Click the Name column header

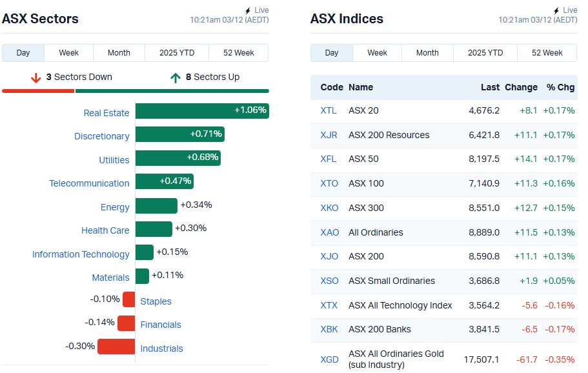(361, 87)
